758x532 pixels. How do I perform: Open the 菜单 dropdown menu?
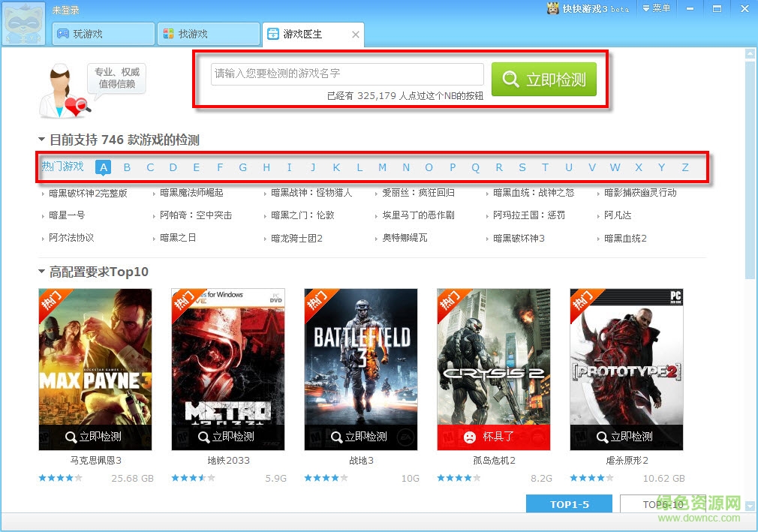pyautogui.click(x=656, y=8)
